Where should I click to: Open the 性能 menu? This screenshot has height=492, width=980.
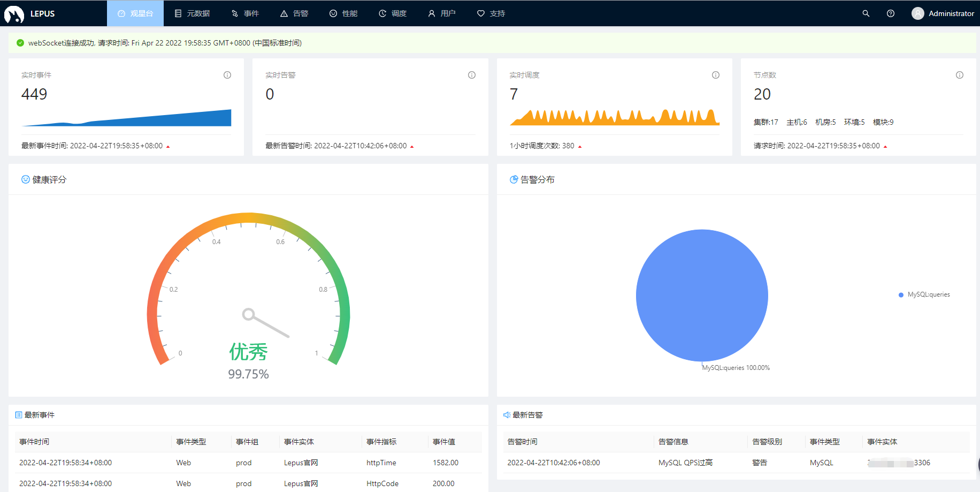(343, 13)
